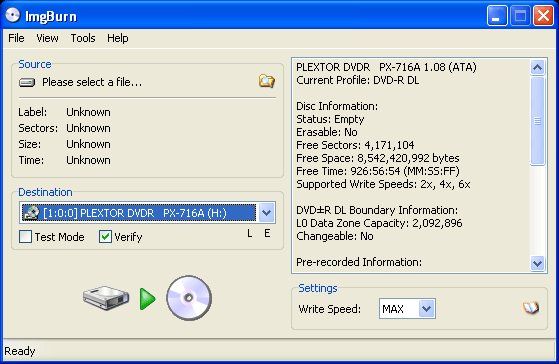Enable the Test Mode checkbox

pos(25,236)
